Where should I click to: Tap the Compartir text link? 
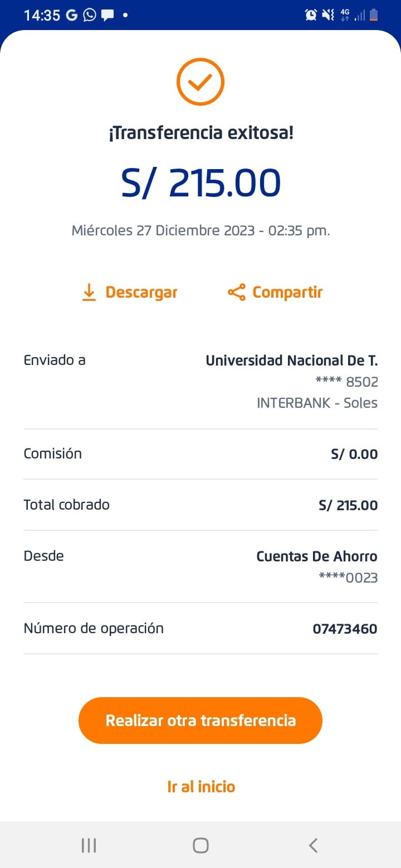point(287,292)
